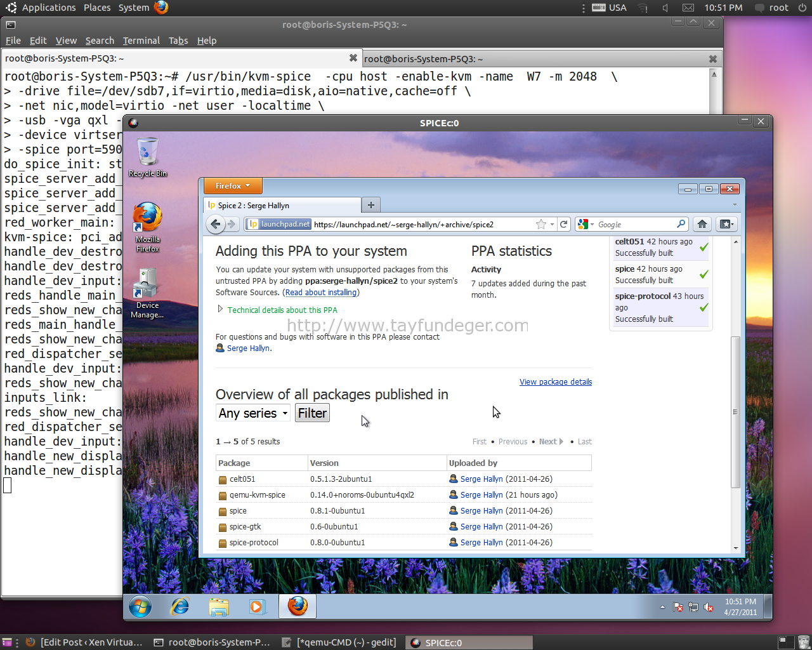812x650 pixels.
Task: Open the GNOME network indicator
Action: pyautogui.click(x=643, y=8)
